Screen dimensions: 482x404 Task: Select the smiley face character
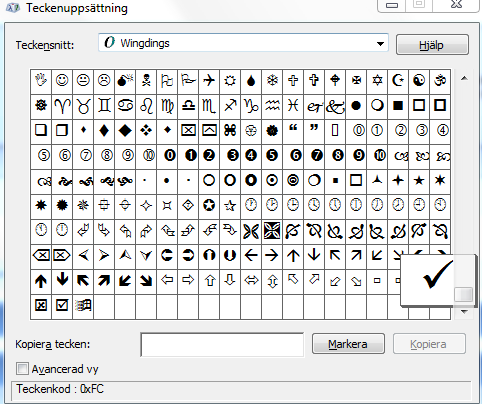coord(62,81)
